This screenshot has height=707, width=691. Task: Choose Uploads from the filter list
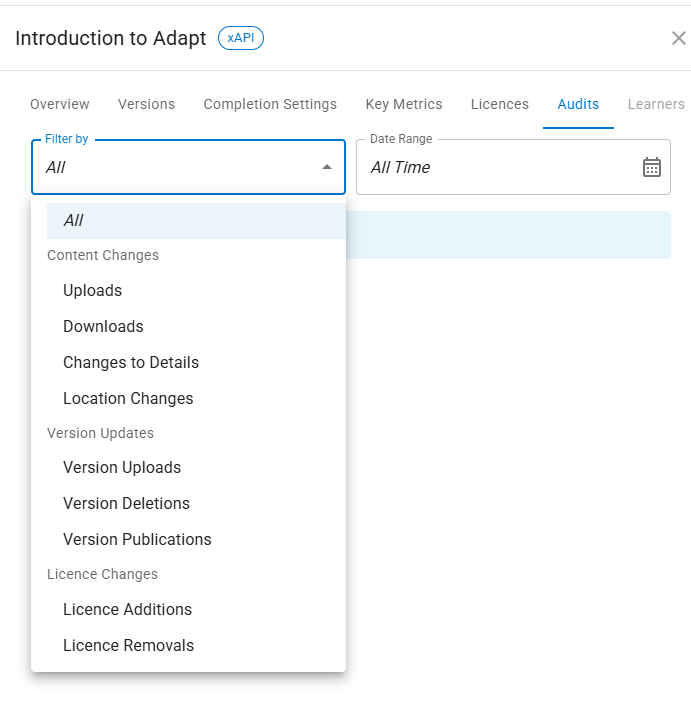click(x=92, y=291)
